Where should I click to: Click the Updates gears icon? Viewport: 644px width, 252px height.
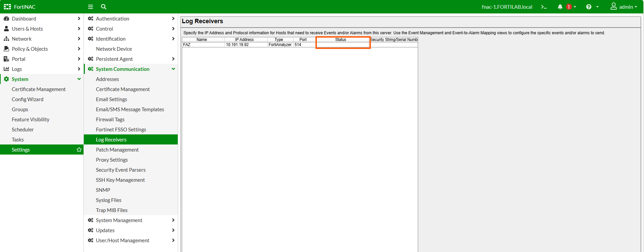[91, 230]
